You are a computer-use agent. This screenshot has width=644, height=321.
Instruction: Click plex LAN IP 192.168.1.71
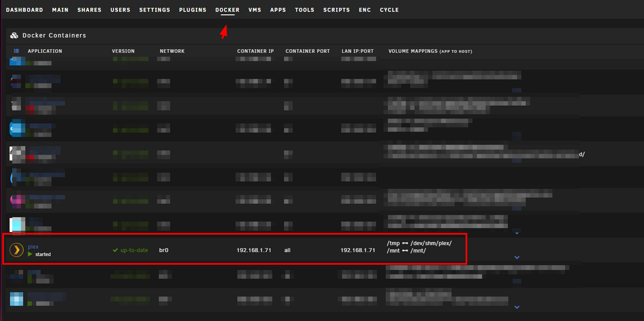[357, 250]
